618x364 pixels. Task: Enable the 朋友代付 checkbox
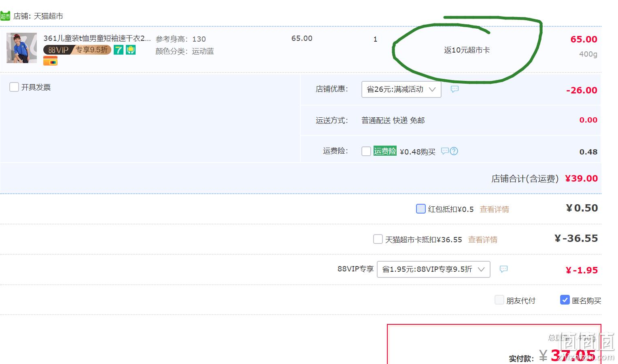pyautogui.click(x=499, y=300)
